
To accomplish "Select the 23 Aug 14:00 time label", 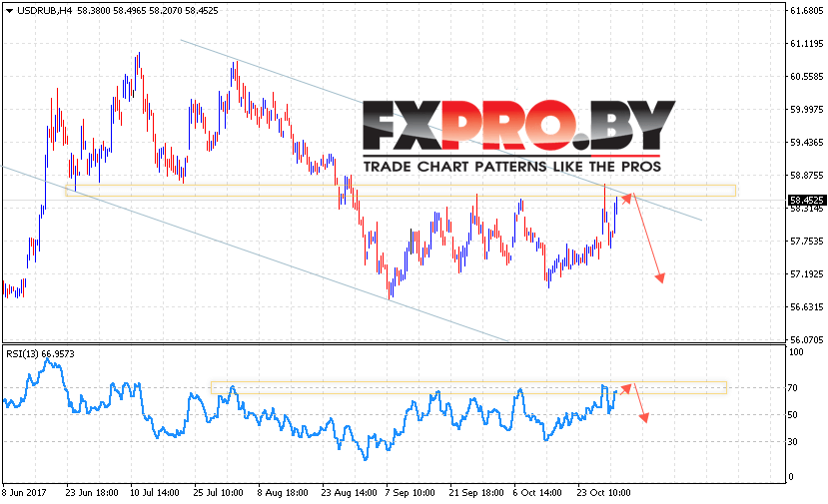I will (x=349, y=493).
